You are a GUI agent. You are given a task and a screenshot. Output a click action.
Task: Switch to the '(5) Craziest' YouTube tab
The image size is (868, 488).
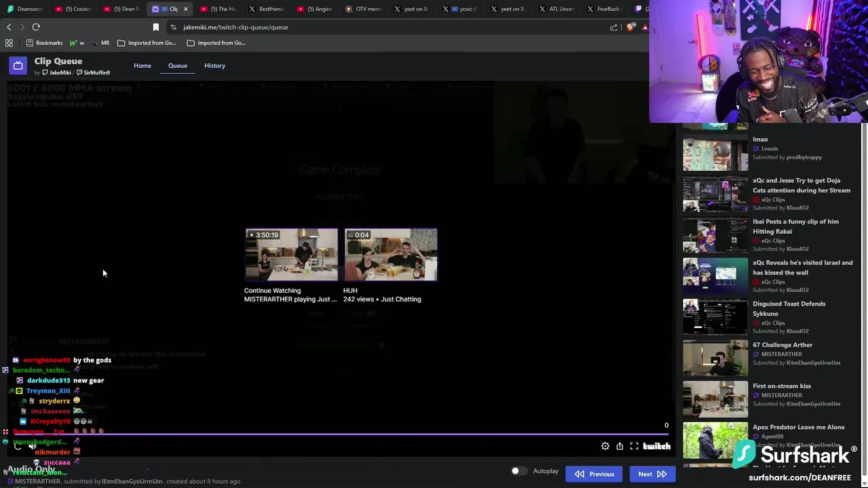tap(73, 9)
